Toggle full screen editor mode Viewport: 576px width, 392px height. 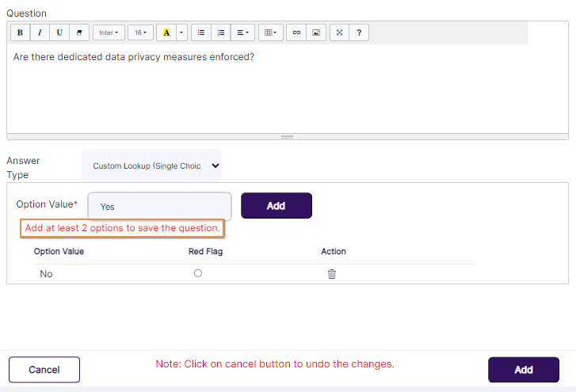point(339,32)
